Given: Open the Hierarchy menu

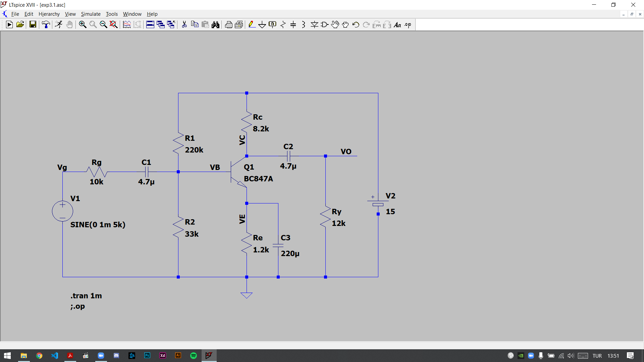Looking at the screenshot, I should point(49,14).
